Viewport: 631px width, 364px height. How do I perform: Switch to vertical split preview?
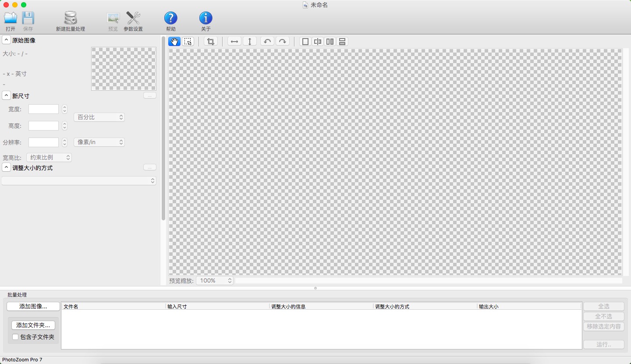(x=318, y=42)
